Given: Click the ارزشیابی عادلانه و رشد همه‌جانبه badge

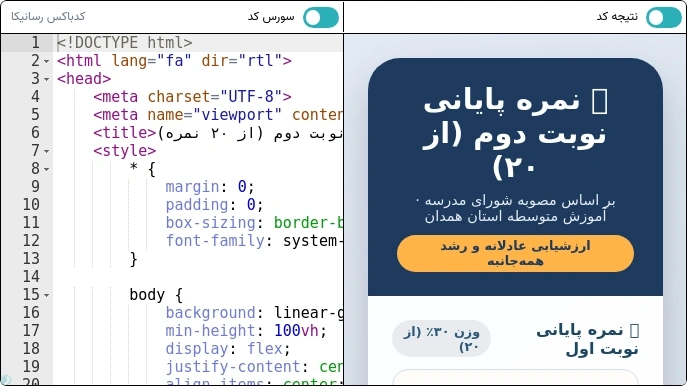Looking at the screenshot, I should [x=515, y=253].
